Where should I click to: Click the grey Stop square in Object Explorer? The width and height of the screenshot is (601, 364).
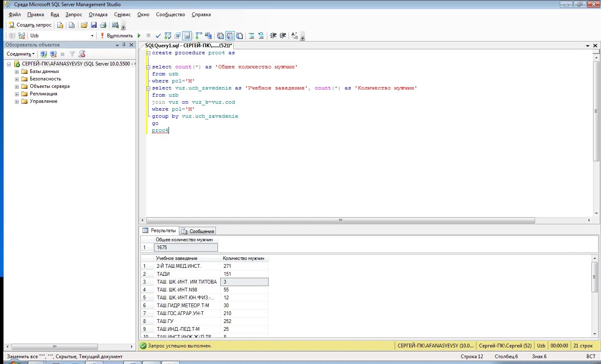tap(63, 54)
